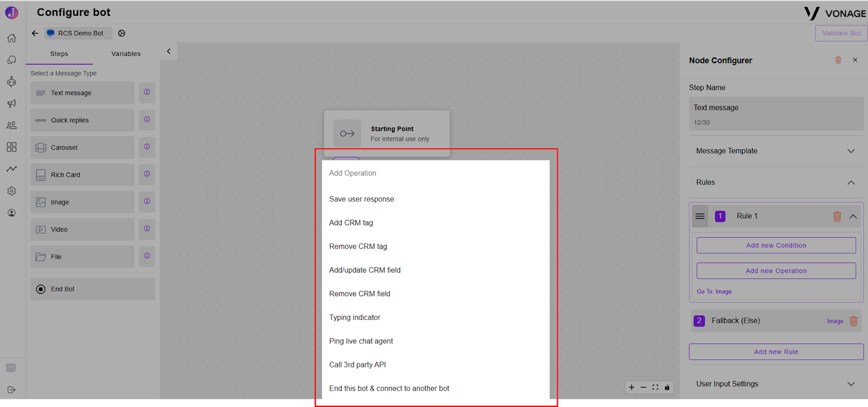Toggle the canvas lock icon
This screenshot has height=407, width=868.
coord(667,387)
